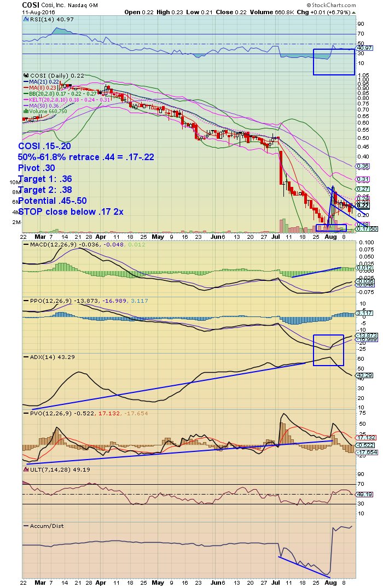
Task: Click 'Apr' on the price panel date axis
Action: coord(101,237)
